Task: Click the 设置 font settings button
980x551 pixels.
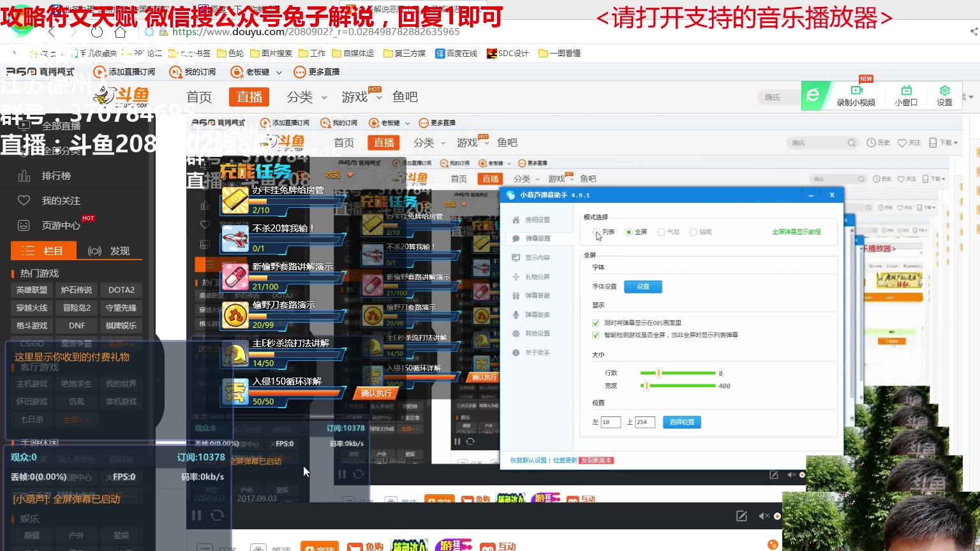Action: pos(642,287)
